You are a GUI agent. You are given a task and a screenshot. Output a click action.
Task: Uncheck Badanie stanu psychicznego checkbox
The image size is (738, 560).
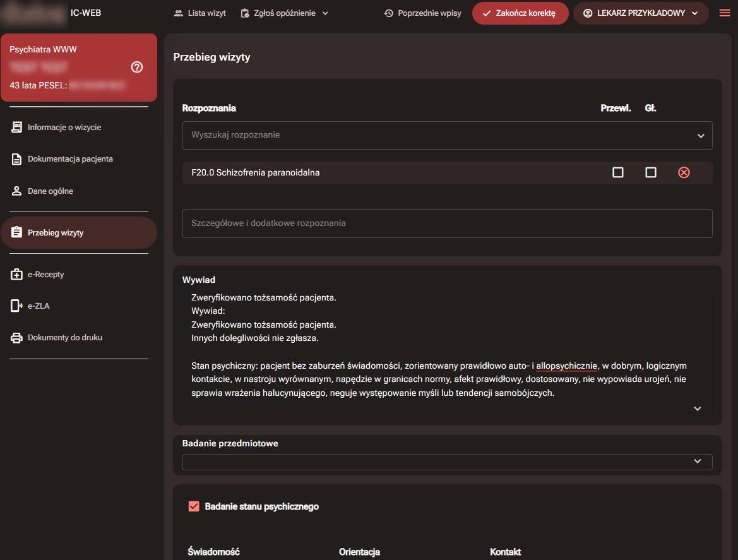coord(194,506)
